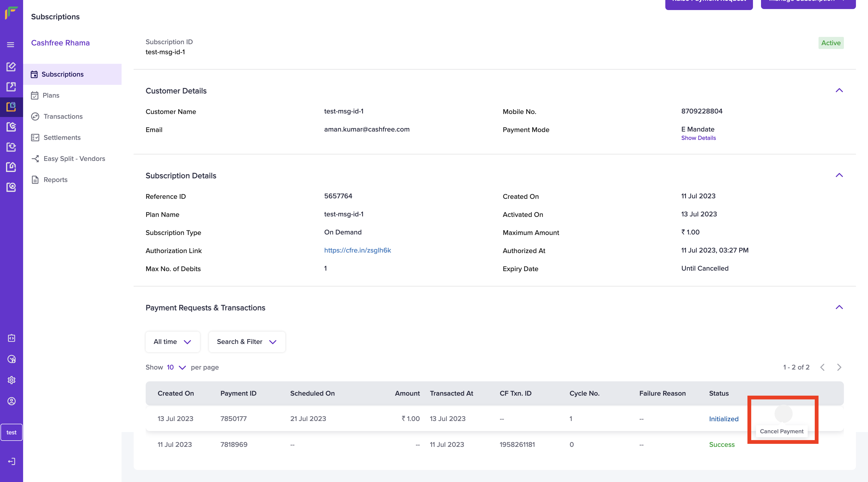Expand the Search & Filter dropdown
This screenshot has height=482, width=868.
pyautogui.click(x=247, y=342)
